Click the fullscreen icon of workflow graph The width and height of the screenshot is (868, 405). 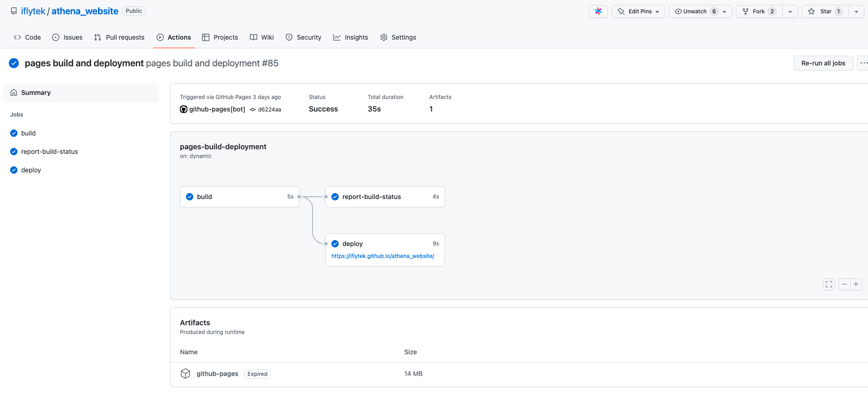[829, 284]
